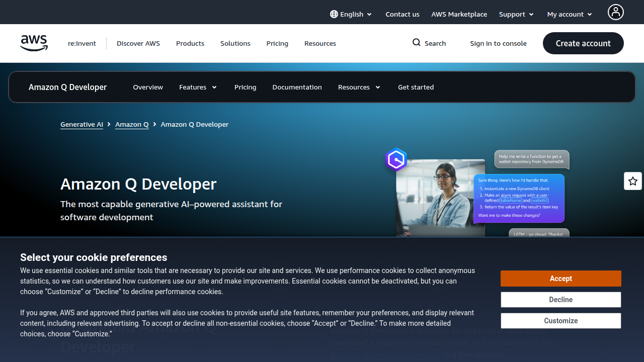The width and height of the screenshot is (644, 362).
Task: Open the AWS Marketplace link
Action: click(x=459, y=14)
